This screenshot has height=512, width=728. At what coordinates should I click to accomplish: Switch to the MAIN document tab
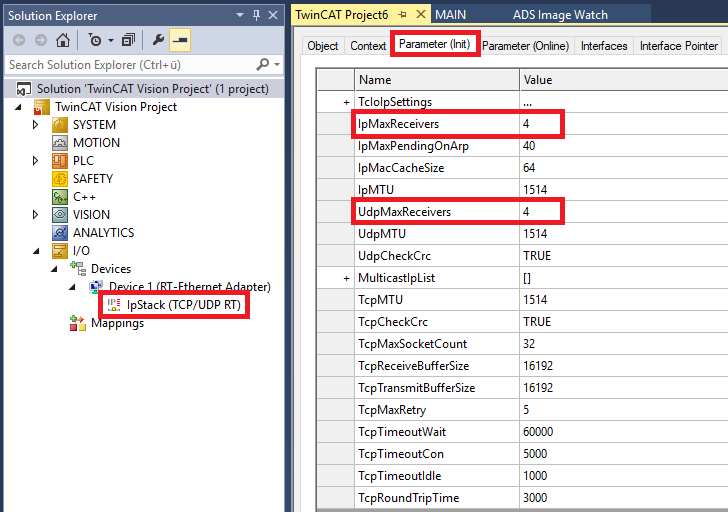pyautogui.click(x=450, y=15)
